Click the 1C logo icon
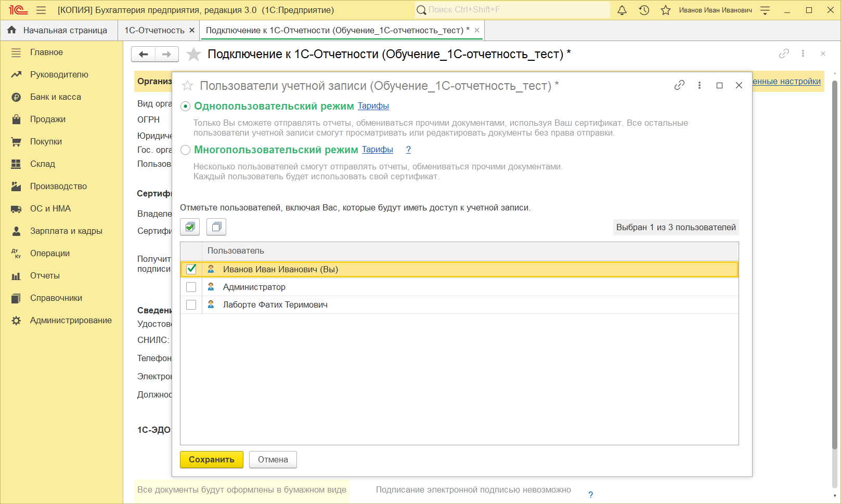The height and width of the screenshot is (504, 841). coord(18,10)
